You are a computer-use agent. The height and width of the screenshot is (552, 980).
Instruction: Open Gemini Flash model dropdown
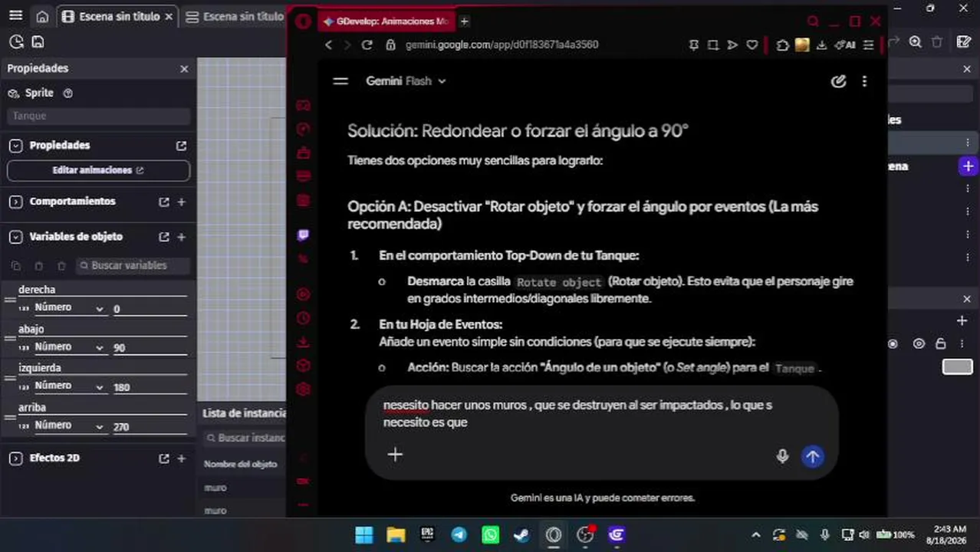tap(406, 80)
